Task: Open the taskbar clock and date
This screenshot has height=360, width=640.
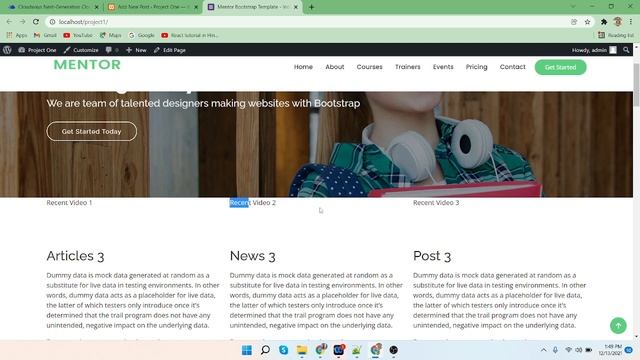Action: point(611,350)
